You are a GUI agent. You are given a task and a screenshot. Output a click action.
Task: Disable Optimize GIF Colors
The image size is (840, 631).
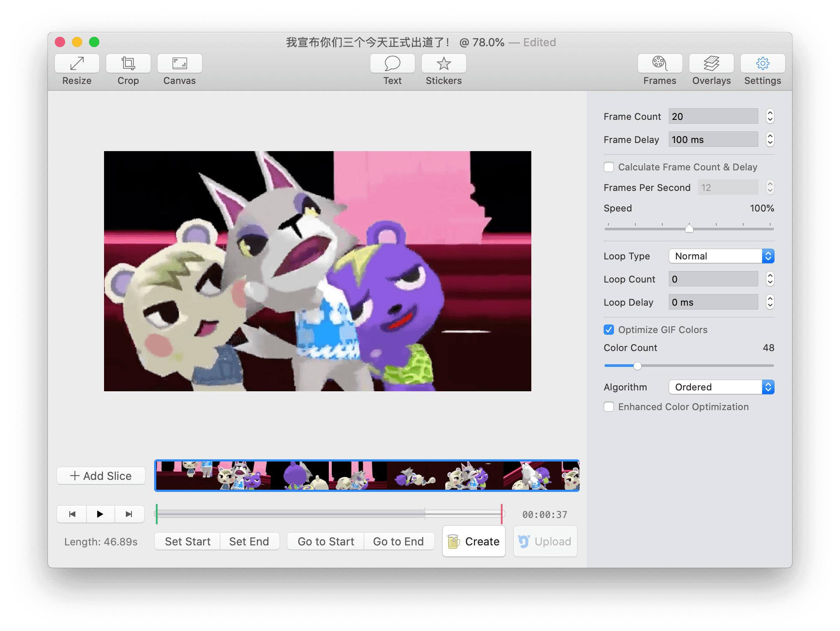[609, 330]
